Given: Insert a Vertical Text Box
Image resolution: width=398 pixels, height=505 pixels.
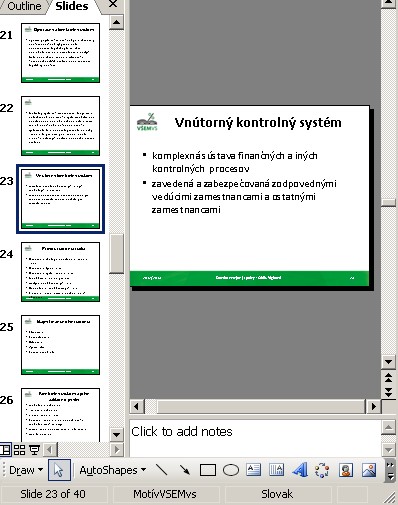Looking at the screenshot, I should point(276,470).
